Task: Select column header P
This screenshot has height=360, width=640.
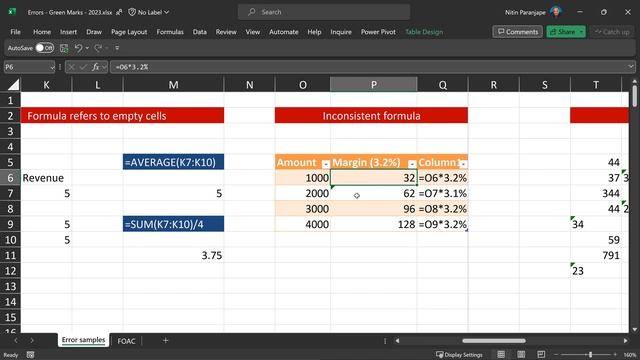Action: pos(374,84)
